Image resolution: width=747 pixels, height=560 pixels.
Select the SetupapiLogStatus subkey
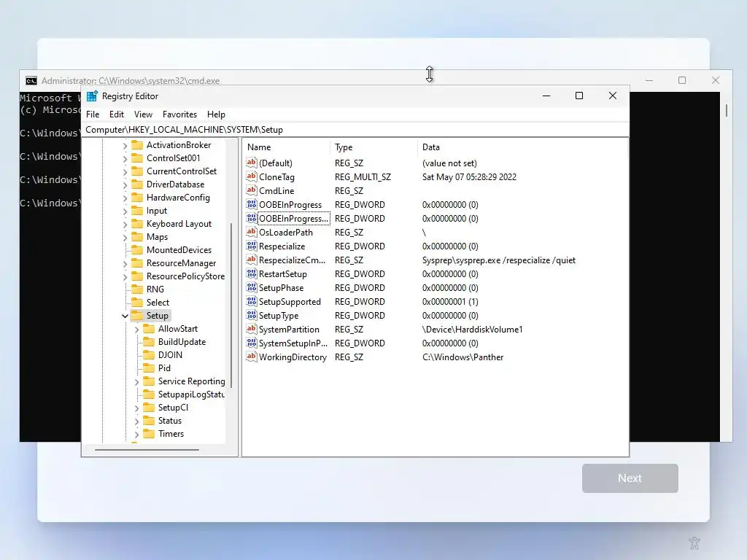click(x=191, y=394)
